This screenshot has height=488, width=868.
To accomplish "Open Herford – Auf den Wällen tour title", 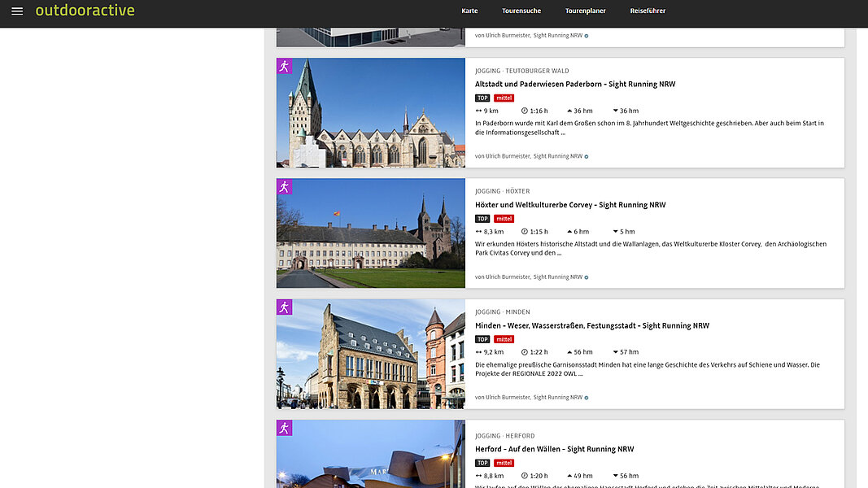I will click(554, 449).
